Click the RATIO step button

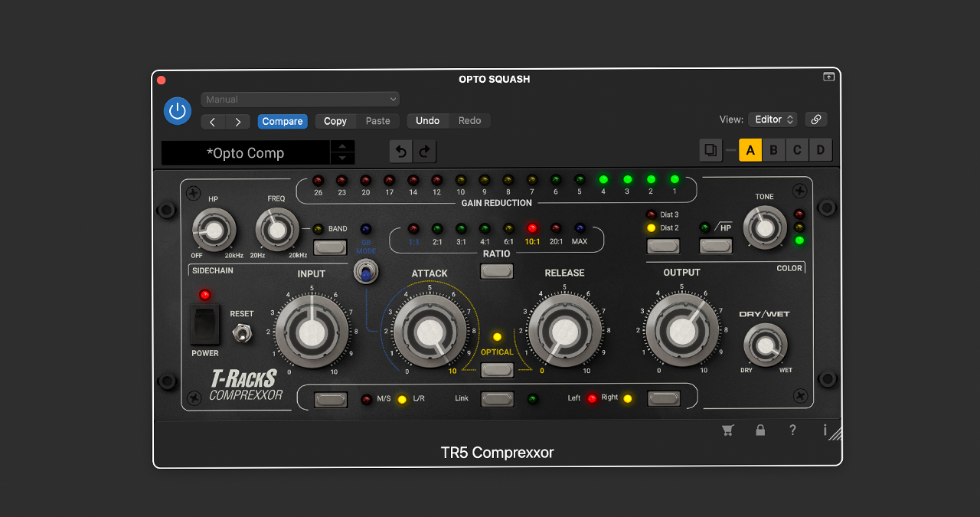coord(497,270)
